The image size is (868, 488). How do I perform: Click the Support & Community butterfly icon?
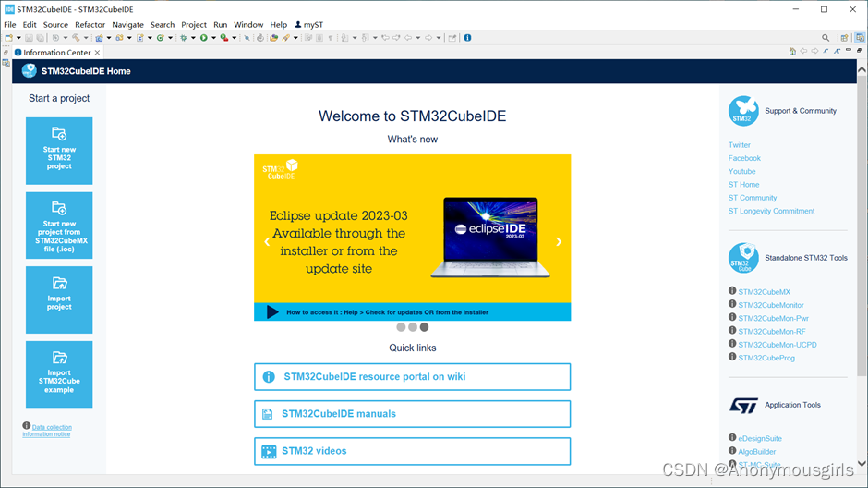pyautogui.click(x=743, y=111)
